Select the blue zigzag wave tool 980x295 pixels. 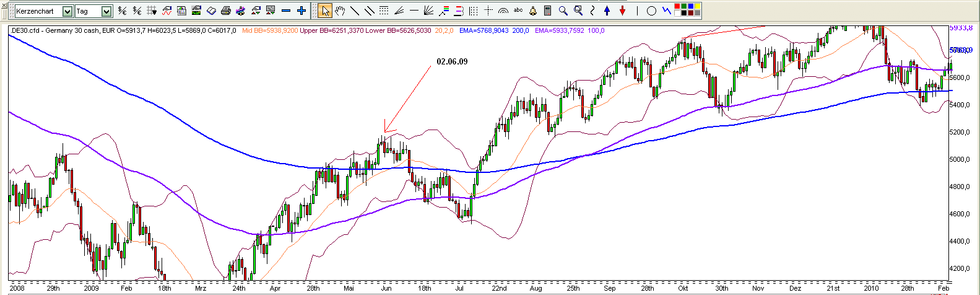pos(667,11)
